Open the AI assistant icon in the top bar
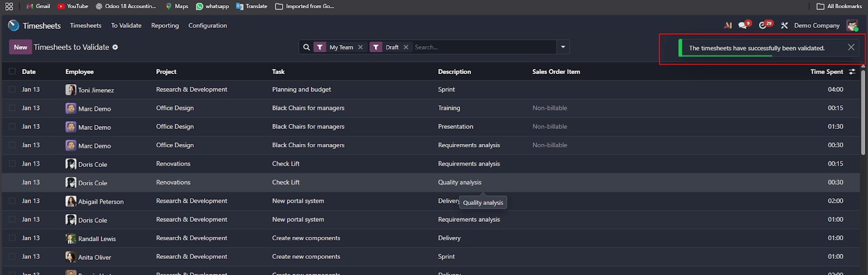This screenshot has width=868, height=275. (728, 26)
